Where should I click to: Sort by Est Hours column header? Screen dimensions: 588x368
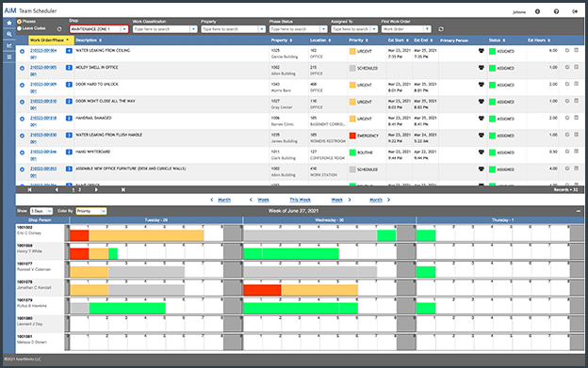(539, 40)
